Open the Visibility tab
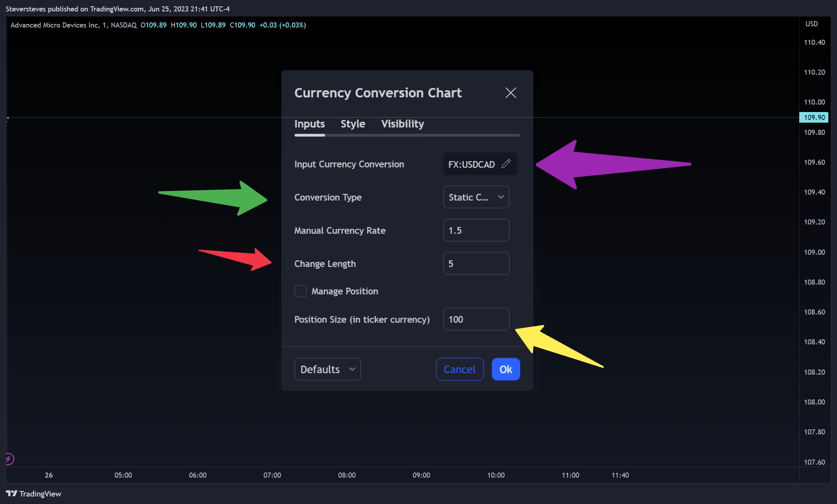This screenshot has height=504, width=837. click(403, 124)
